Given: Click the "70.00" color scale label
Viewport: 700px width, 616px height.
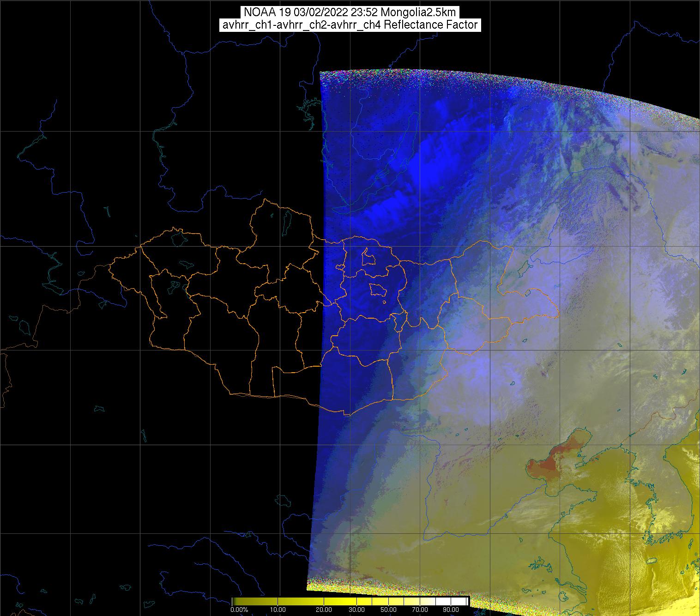Looking at the screenshot, I should click(x=420, y=610).
